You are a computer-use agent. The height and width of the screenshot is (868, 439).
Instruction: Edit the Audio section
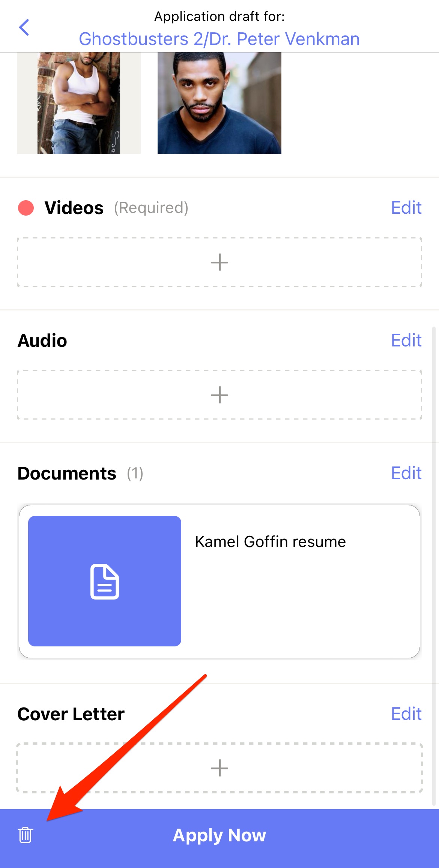coord(406,340)
